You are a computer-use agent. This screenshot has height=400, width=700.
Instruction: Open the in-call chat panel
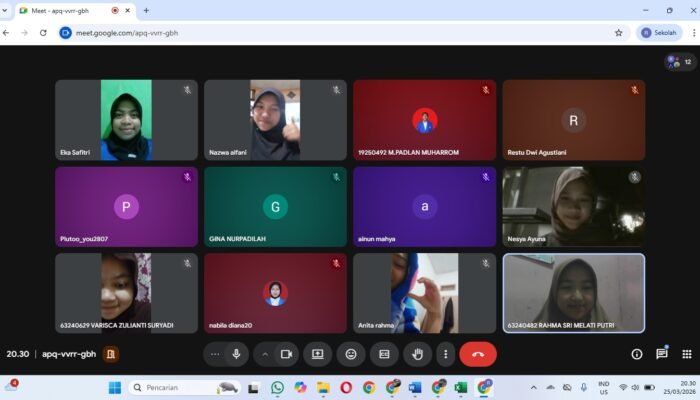click(661, 354)
